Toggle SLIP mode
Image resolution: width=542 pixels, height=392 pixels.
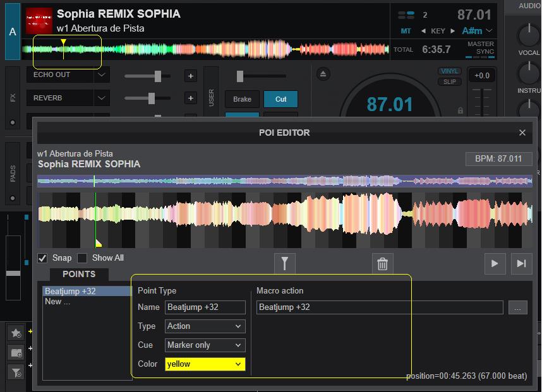coord(449,82)
